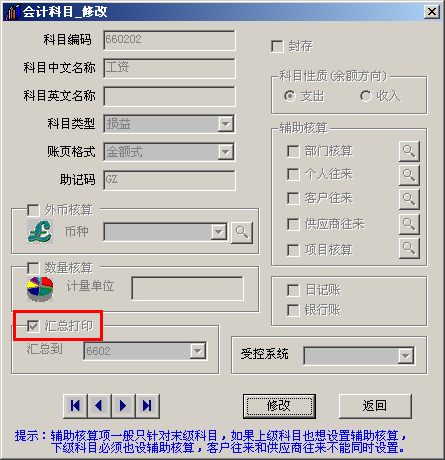Open the 汇总到 dropdown showing 6602
The image size is (445, 460).
[198, 351]
